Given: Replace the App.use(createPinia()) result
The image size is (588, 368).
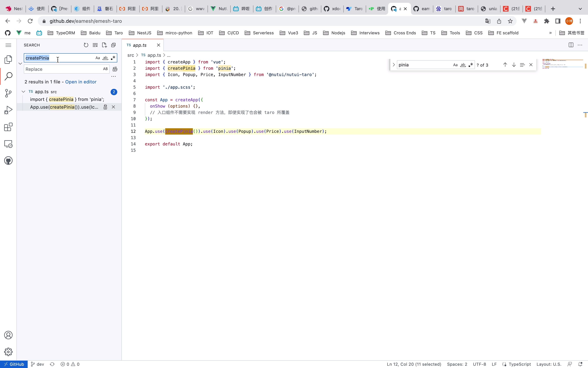Looking at the screenshot, I should point(106,107).
